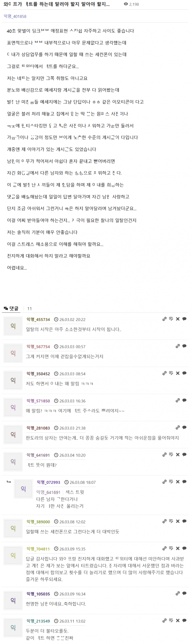The image size is (192, 644).
Task: Open post author 익명_401858 profile
Action: (x=15, y=16)
